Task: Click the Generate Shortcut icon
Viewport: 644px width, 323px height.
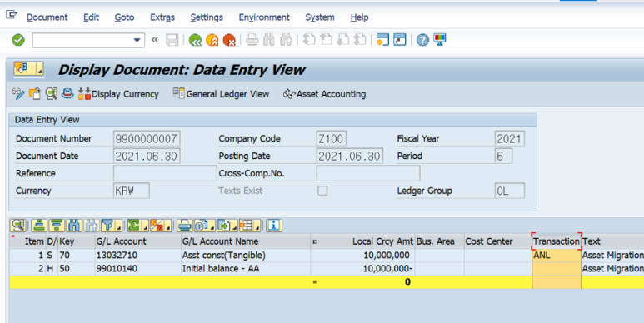Action: [400, 40]
